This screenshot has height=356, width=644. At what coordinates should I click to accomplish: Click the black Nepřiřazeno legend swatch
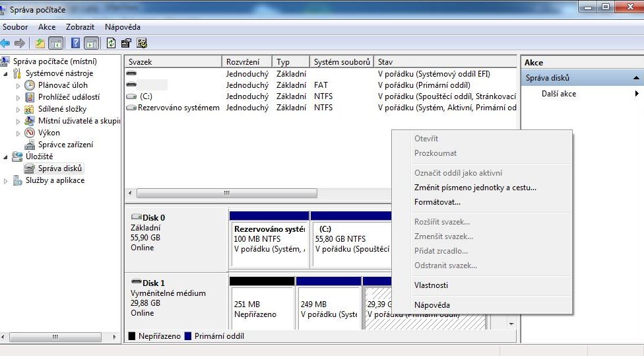132,336
